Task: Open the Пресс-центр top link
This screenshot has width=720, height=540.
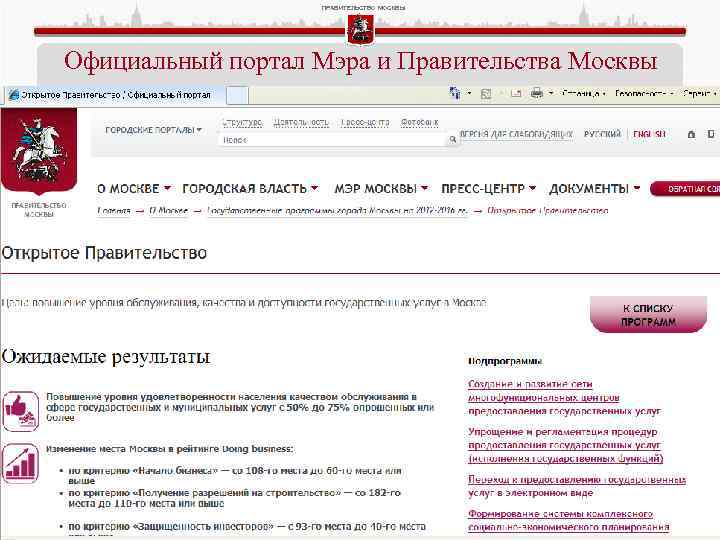Action: tap(365, 123)
